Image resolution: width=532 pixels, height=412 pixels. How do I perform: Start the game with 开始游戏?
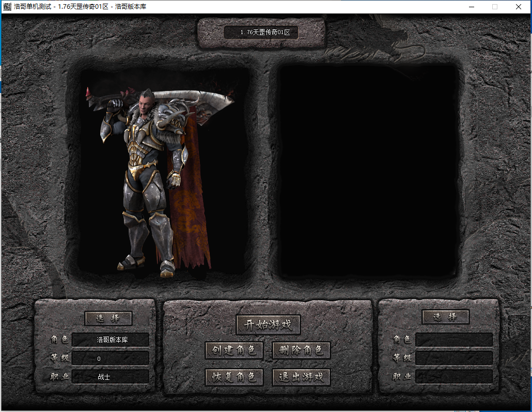click(268, 325)
